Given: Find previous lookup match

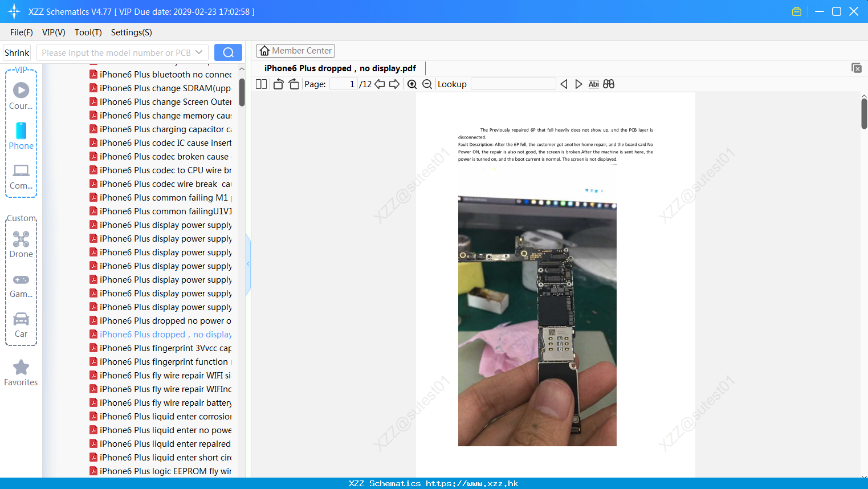Looking at the screenshot, I should pos(564,84).
